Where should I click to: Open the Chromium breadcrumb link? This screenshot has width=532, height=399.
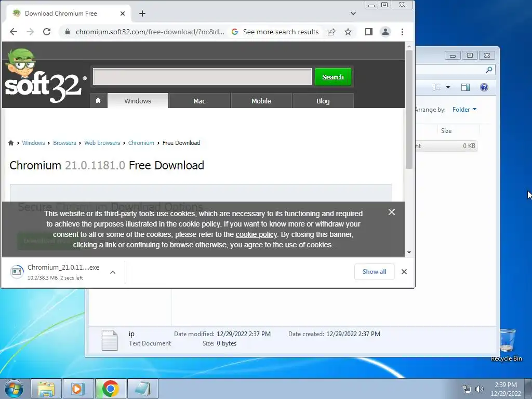coord(141,143)
